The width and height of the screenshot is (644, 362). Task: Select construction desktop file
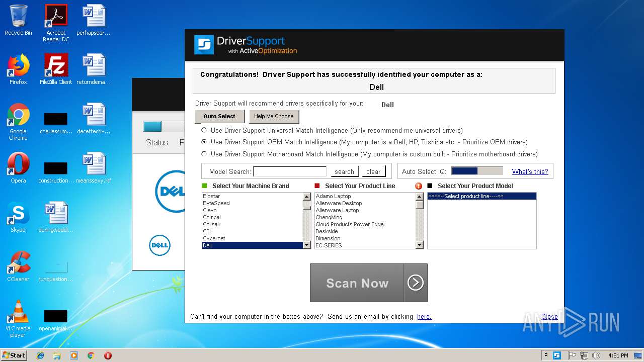coord(56,172)
